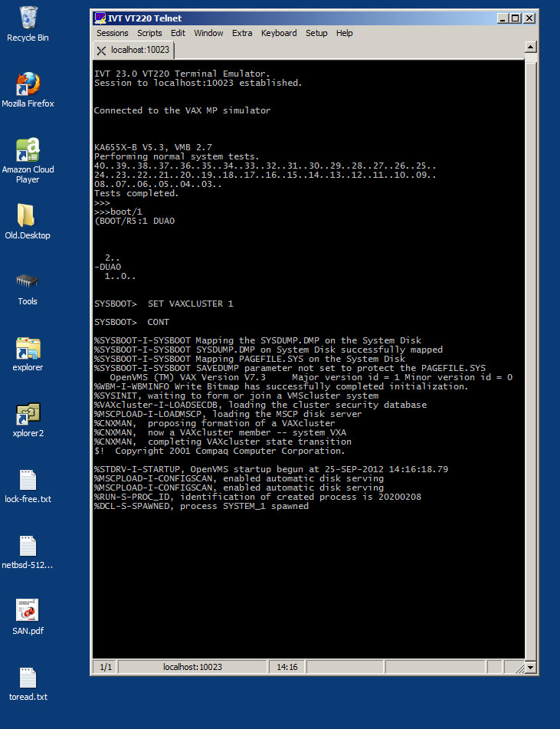Open the Setup menu
This screenshot has width=560, height=729.
[316, 33]
